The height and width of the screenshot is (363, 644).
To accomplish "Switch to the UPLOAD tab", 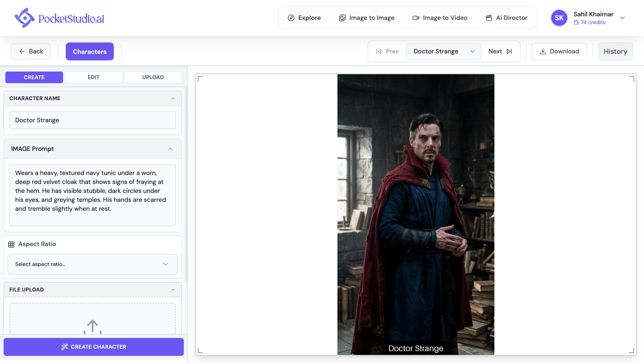I will 153,77.
